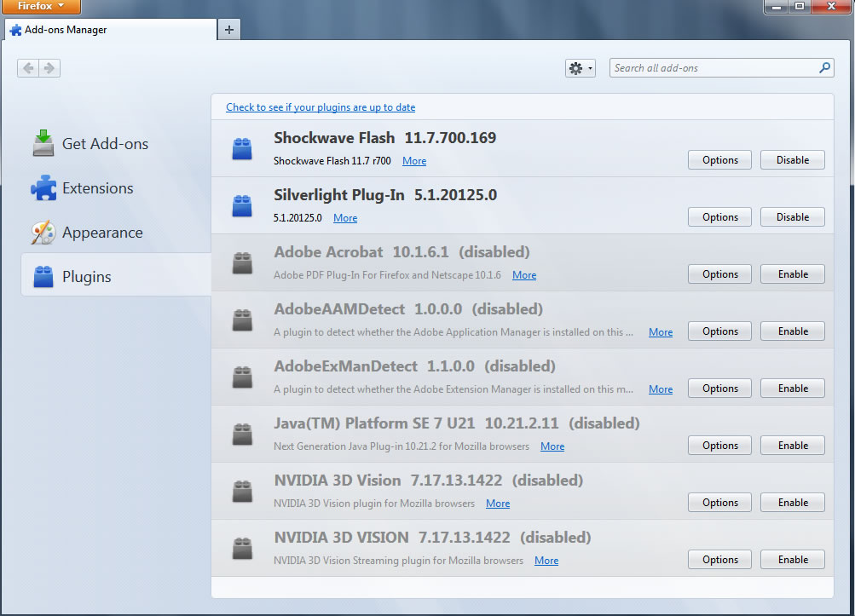Expand More details for NVIDIA 3D Vision Streaming

pos(546,561)
